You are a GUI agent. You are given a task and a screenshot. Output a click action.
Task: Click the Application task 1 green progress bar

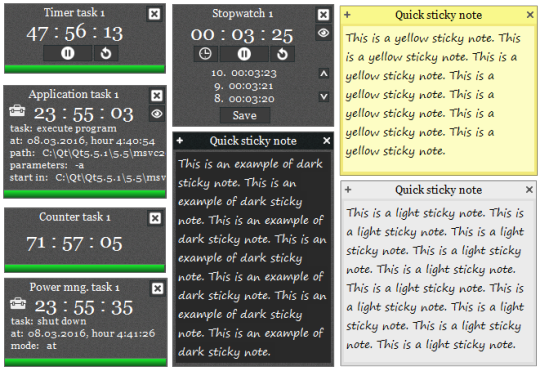pos(85,194)
